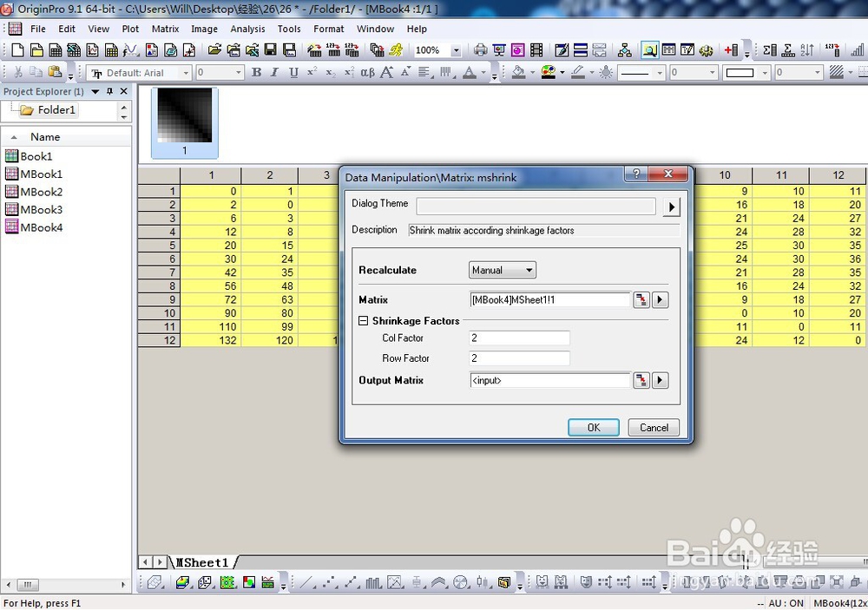Screen dimensions: 868x610
Task: Click the Bold formatting button
Action: (256, 73)
